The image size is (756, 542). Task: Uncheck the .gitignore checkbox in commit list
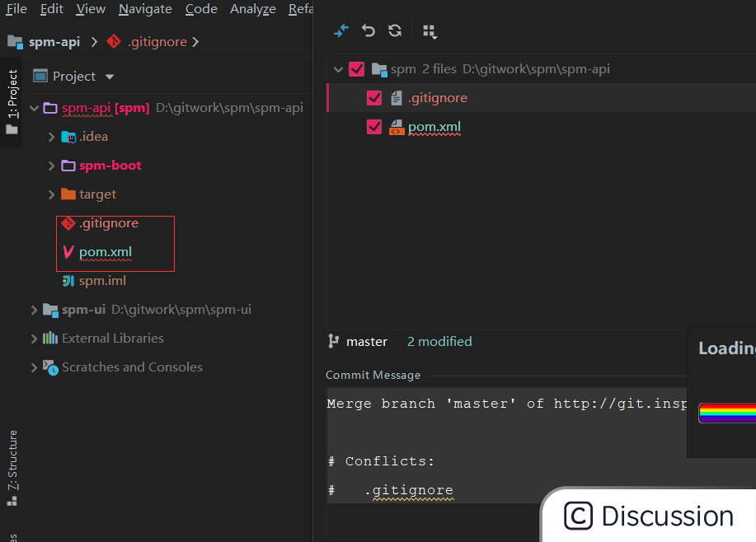[x=374, y=98]
